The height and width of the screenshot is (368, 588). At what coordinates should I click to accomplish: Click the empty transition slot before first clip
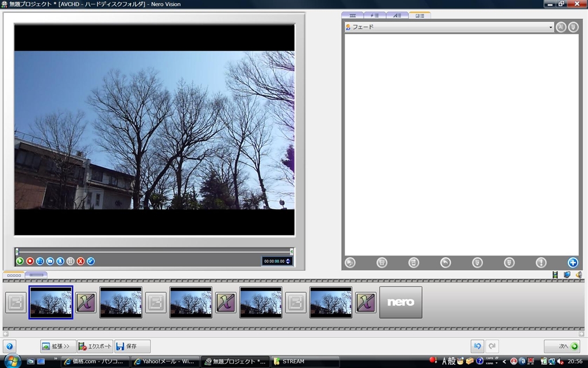[x=16, y=303]
